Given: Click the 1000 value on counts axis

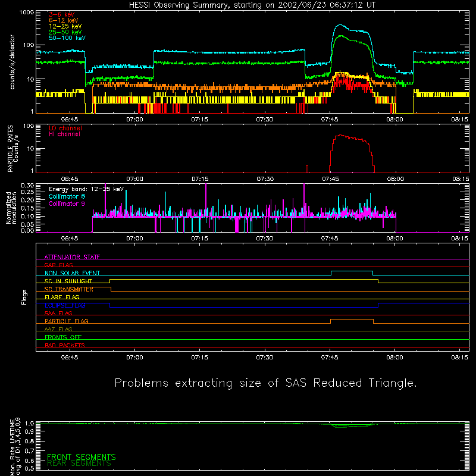Looking at the screenshot, I should coord(27,12).
